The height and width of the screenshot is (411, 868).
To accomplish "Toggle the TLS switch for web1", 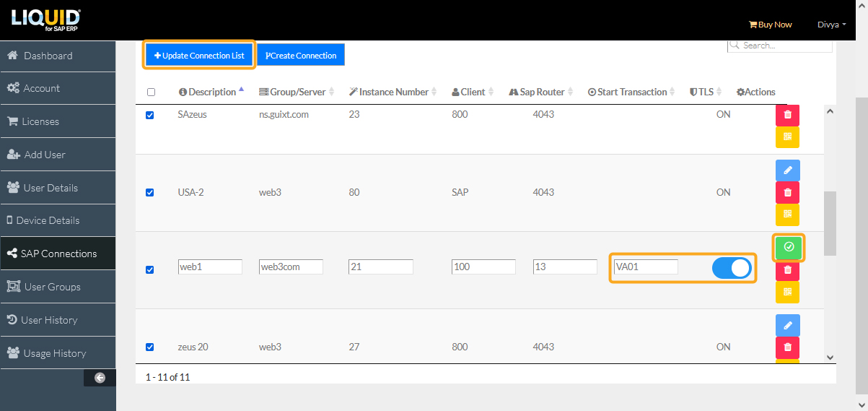I will tap(732, 268).
